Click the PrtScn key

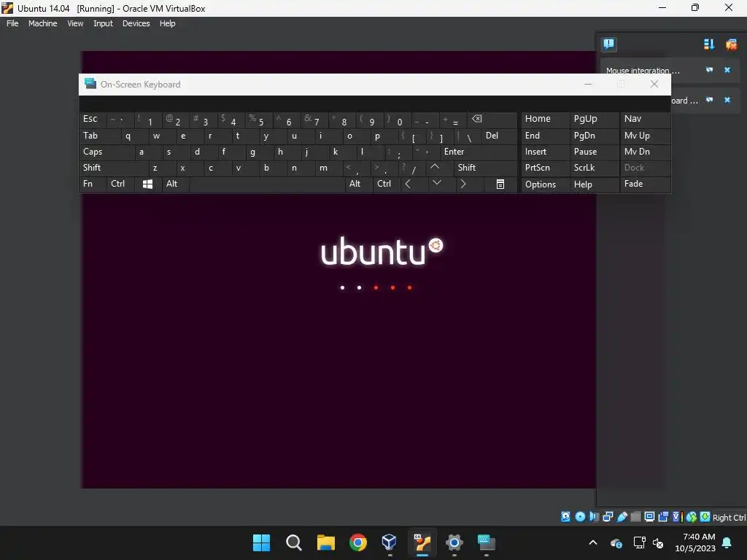coord(546,168)
